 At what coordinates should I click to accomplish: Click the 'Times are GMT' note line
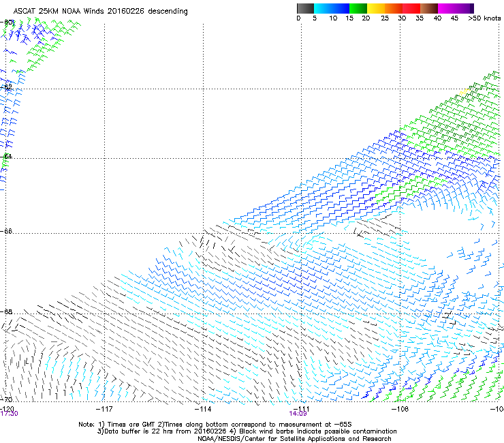point(215,425)
